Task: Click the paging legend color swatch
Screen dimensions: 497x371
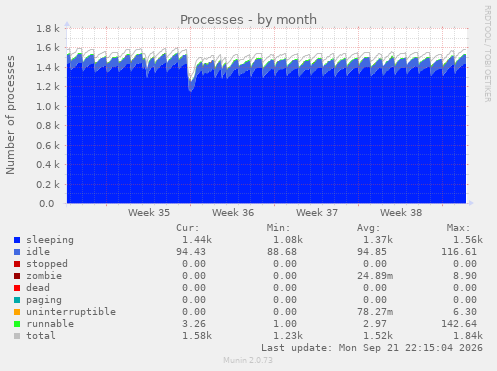Action: tap(17, 300)
